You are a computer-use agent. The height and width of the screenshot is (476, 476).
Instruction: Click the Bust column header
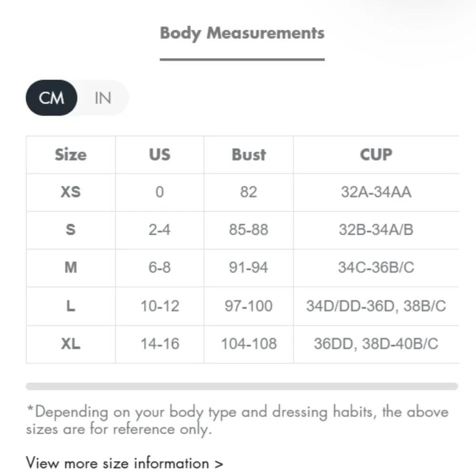coord(248,155)
